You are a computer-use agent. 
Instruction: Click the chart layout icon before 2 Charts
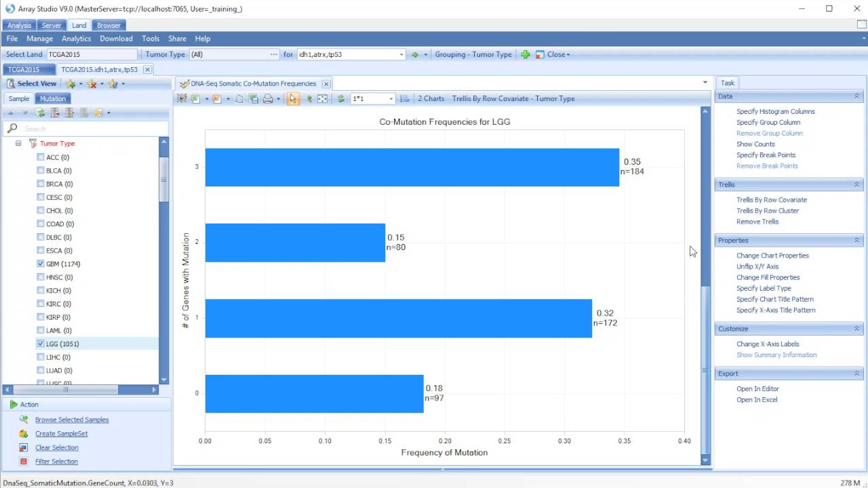coord(405,99)
